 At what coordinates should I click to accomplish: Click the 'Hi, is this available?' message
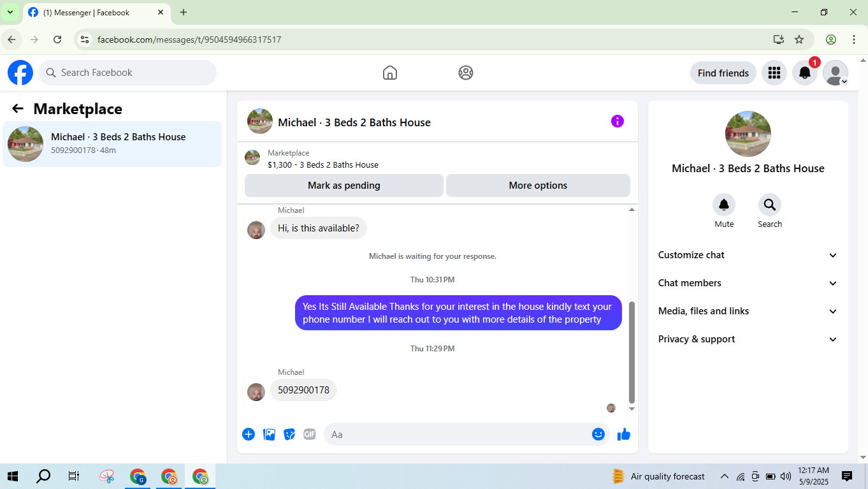319,228
